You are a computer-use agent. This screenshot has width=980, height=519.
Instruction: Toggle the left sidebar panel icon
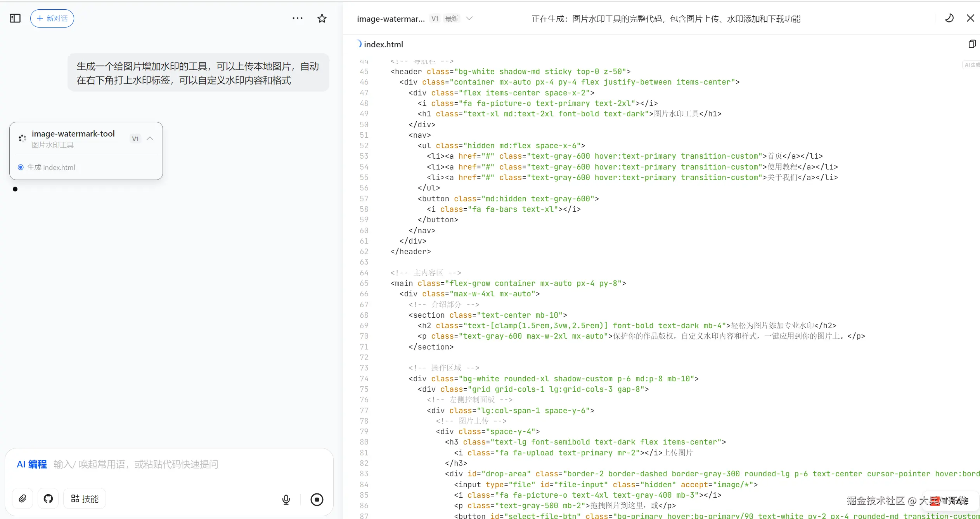[x=15, y=18]
